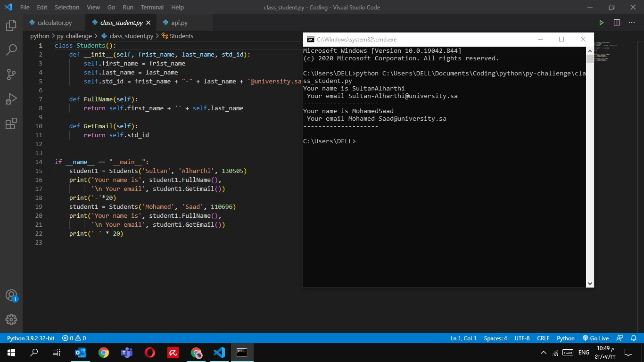Close the class_student.py tab
The image size is (644, 362).
[149, 23]
